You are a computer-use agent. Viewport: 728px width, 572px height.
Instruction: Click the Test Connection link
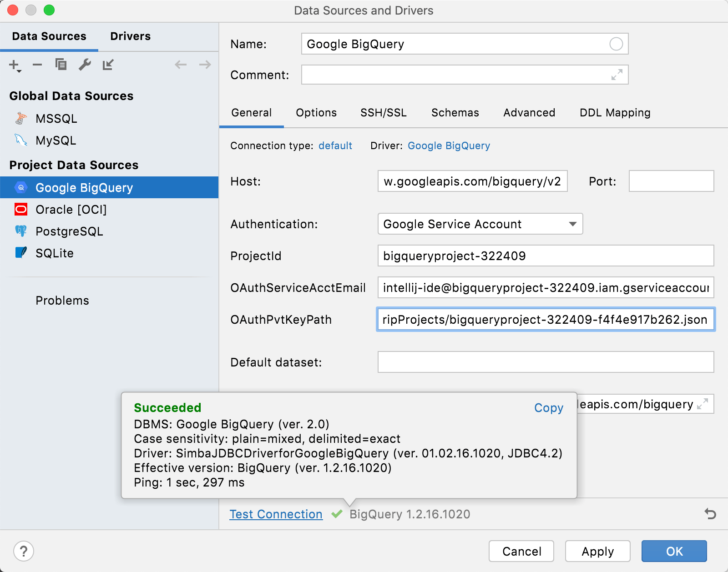tap(276, 514)
